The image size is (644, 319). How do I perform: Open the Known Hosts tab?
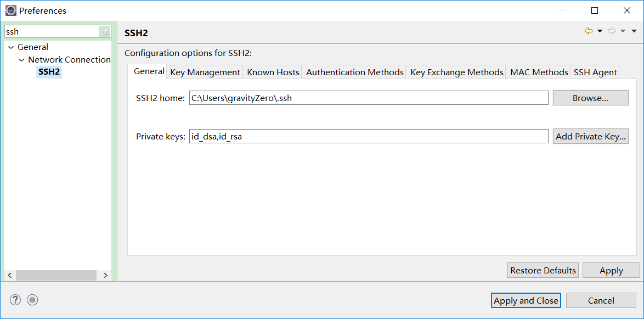[273, 72]
